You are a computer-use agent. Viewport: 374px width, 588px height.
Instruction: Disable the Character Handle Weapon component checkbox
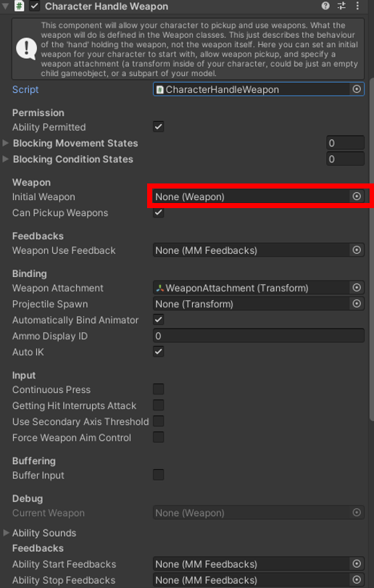click(35, 6)
